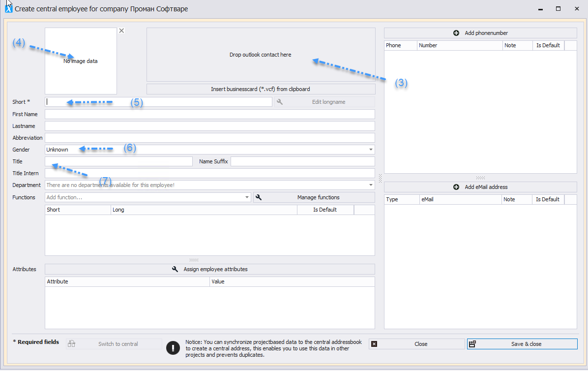The width and height of the screenshot is (588, 371).
Task: Click Assign employee attributes button
Action: [209, 269]
